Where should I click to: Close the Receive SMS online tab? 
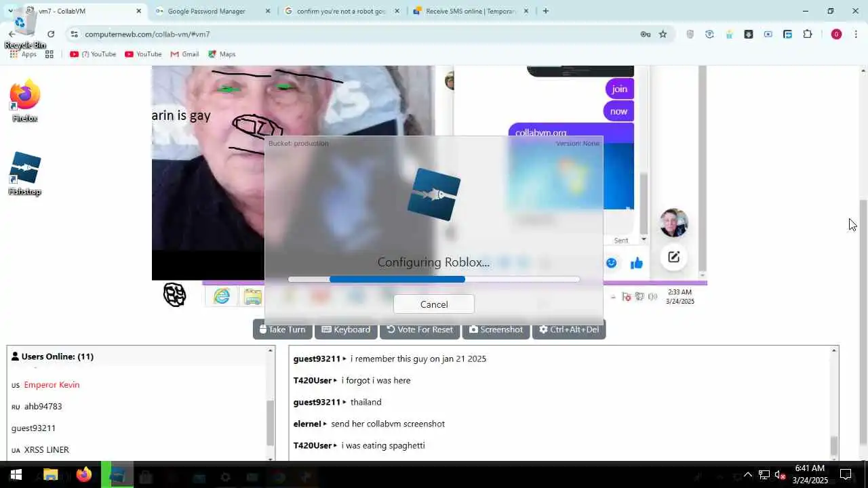click(526, 11)
